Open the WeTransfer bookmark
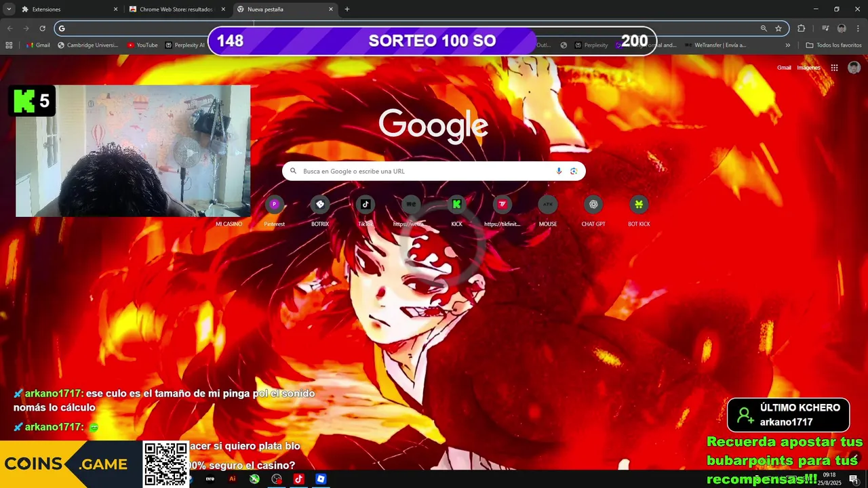The height and width of the screenshot is (488, 868). (x=715, y=45)
